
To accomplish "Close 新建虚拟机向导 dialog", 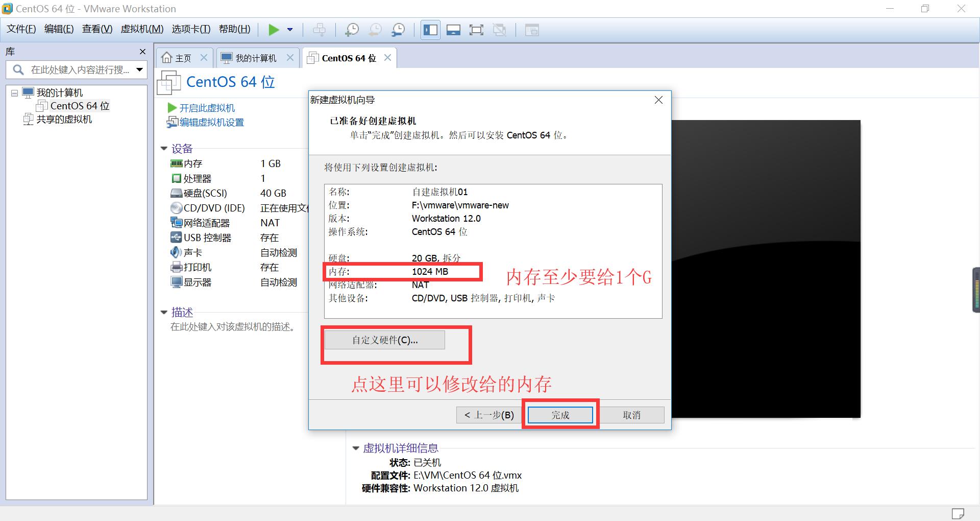I will click(658, 100).
